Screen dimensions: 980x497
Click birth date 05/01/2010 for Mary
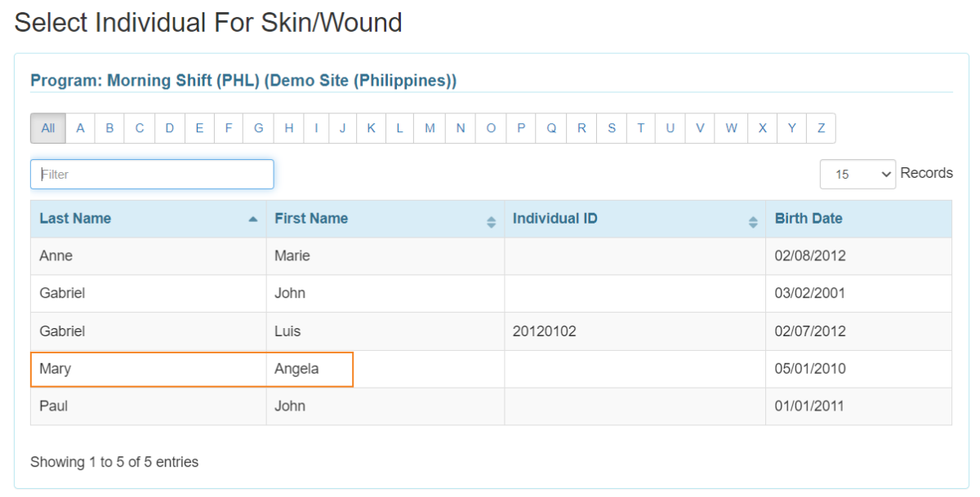tap(809, 369)
